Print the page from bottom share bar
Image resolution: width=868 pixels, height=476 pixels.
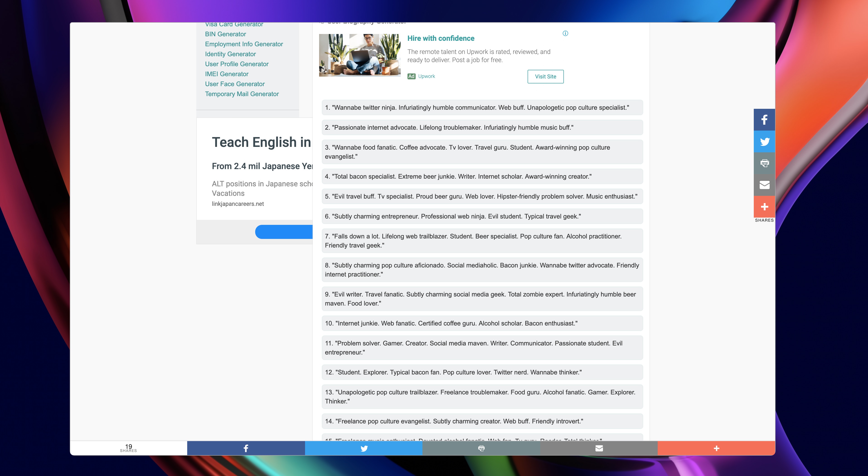point(481,448)
